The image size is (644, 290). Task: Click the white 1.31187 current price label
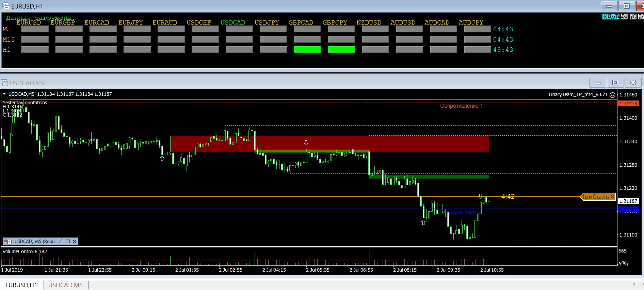pyautogui.click(x=628, y=201)
